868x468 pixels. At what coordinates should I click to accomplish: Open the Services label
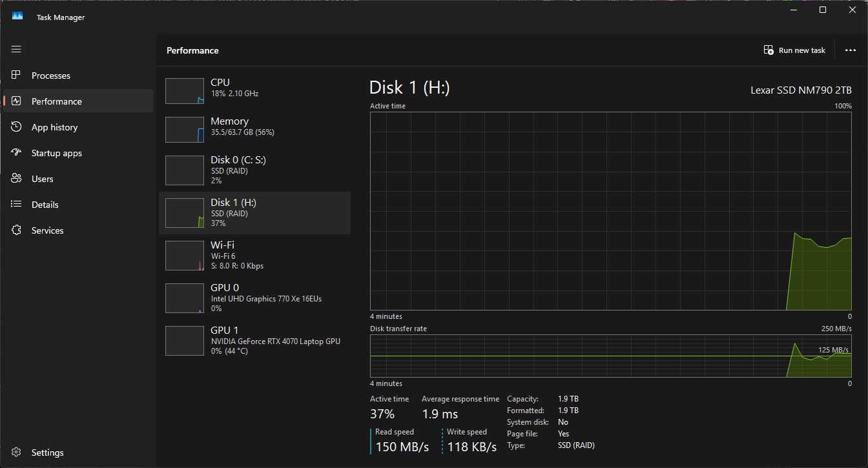[x=48, y=230]
